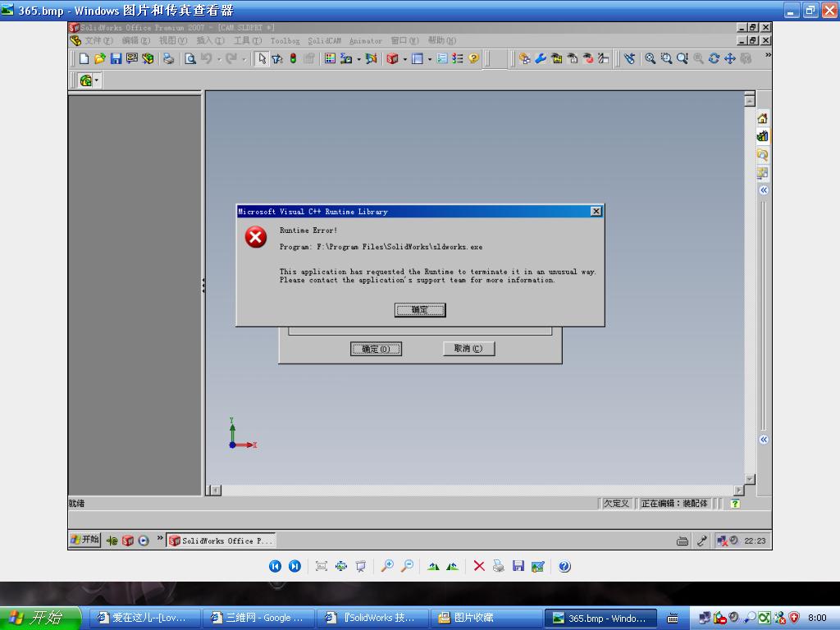Close the Visual C++ Runtime Library dialog
840x630 pixels.
click(596, 212)
